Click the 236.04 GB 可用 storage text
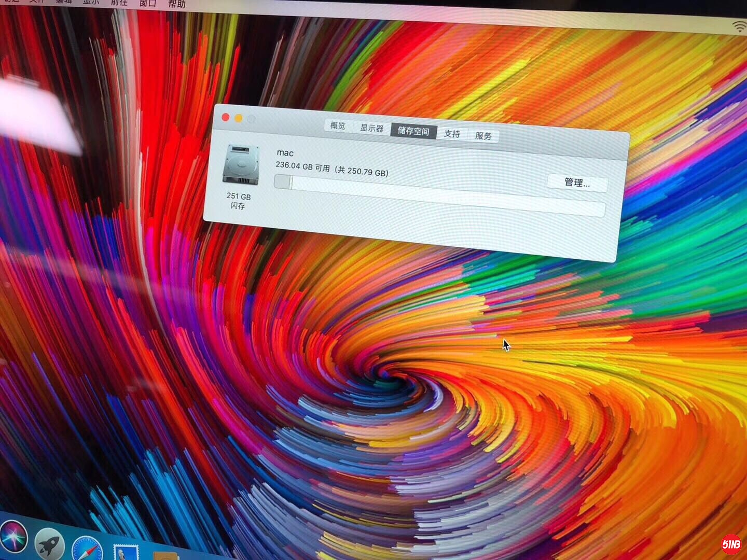Viewport: 747px width, 560px height. (302, 166)
